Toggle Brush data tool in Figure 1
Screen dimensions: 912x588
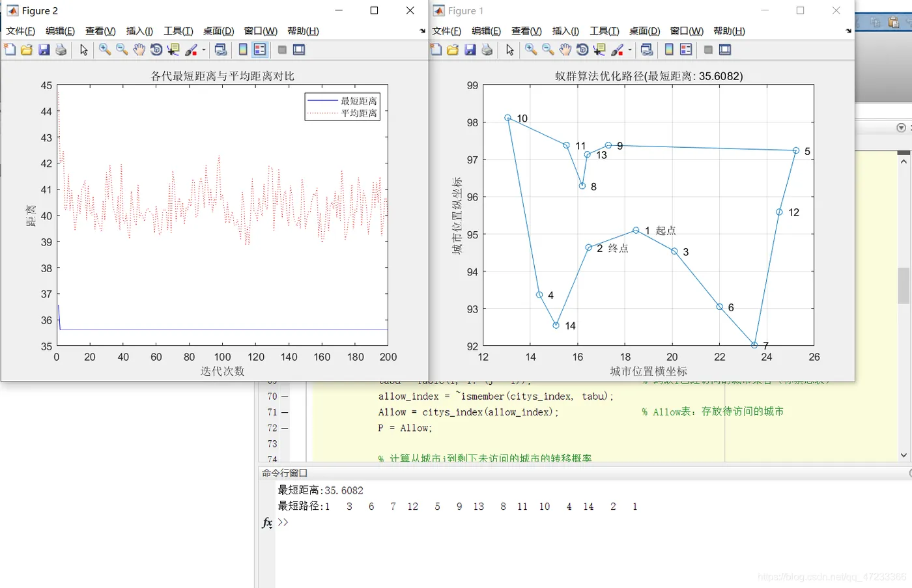pyautogui.click(x=617, y=49)
